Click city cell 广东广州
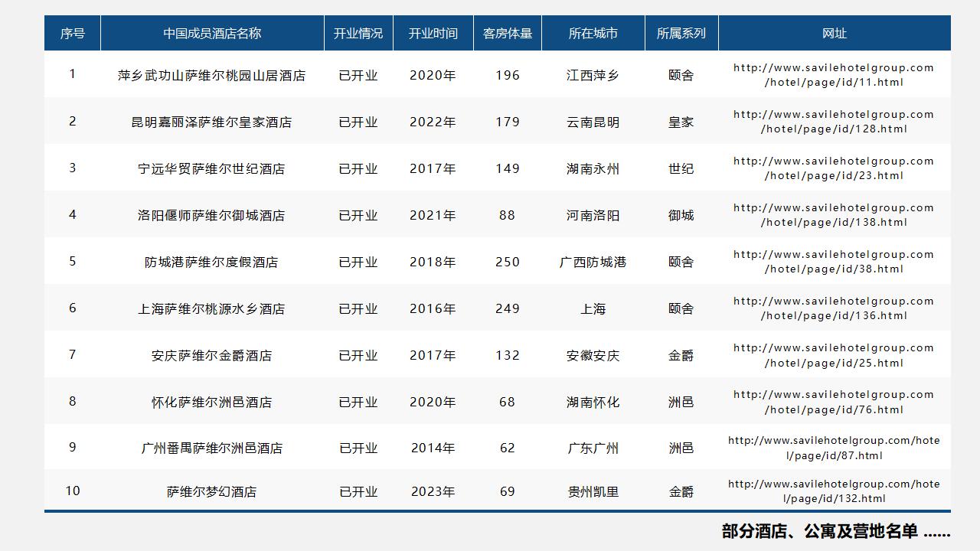 [593, 448]
